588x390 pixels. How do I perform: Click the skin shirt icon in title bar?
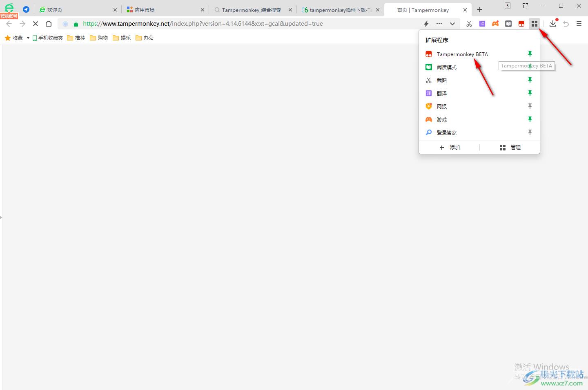click(x=526, y=6)
